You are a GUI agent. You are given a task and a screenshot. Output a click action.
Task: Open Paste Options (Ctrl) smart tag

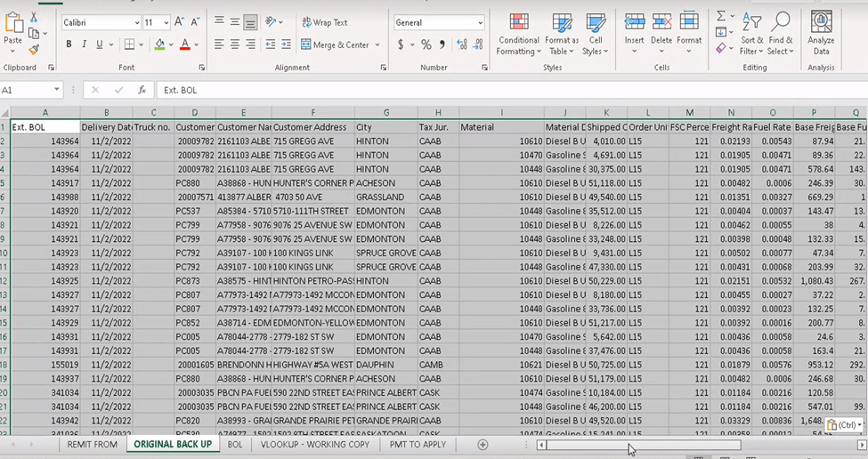tap(844, 424)
